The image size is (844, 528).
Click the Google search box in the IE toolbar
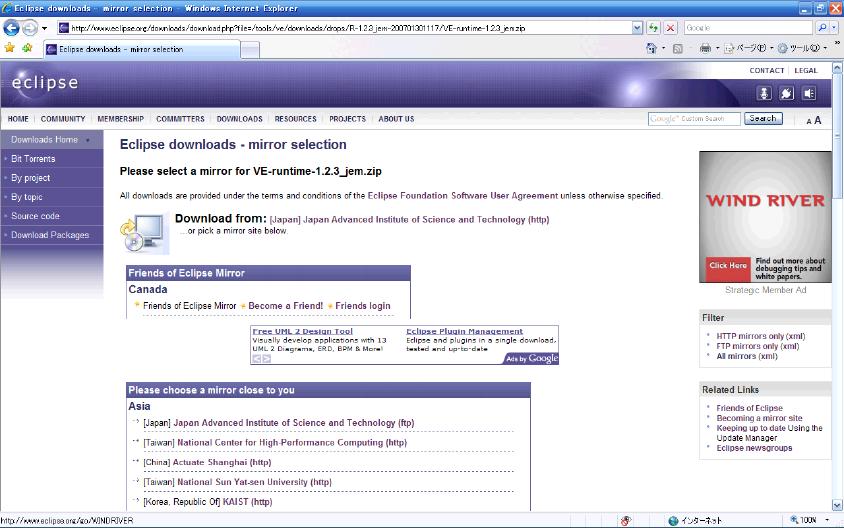coord(748,27)
